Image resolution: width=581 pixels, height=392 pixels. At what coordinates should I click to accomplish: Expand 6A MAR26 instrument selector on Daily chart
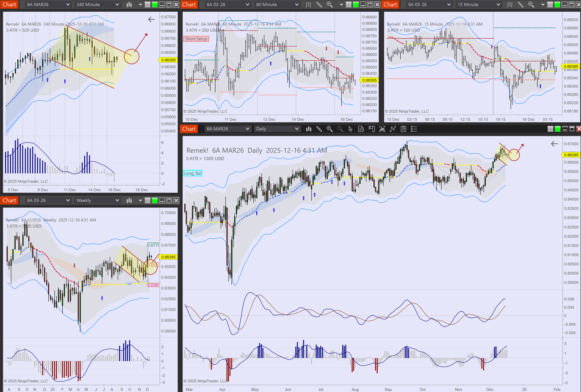click(227, 129)
